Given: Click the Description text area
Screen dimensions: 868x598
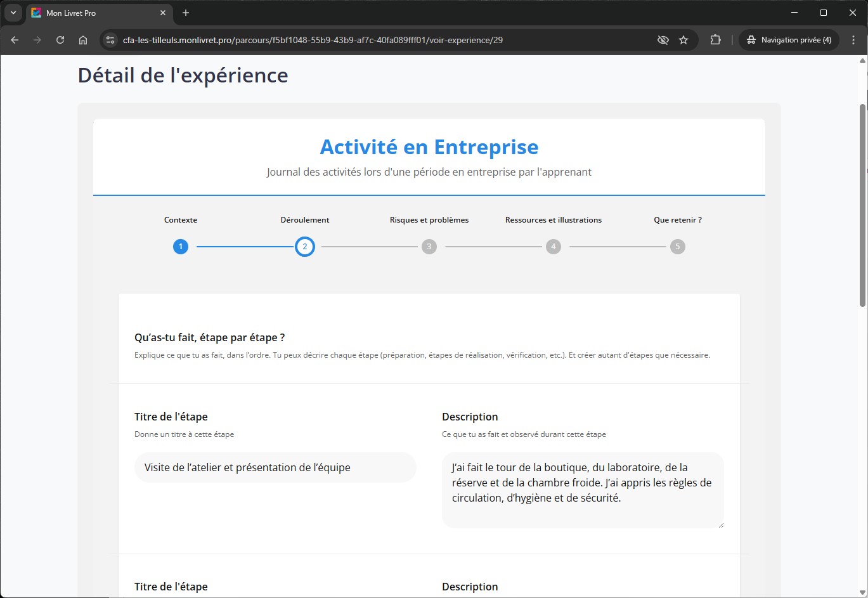Looking at the screenshot, I should [582, 490].
